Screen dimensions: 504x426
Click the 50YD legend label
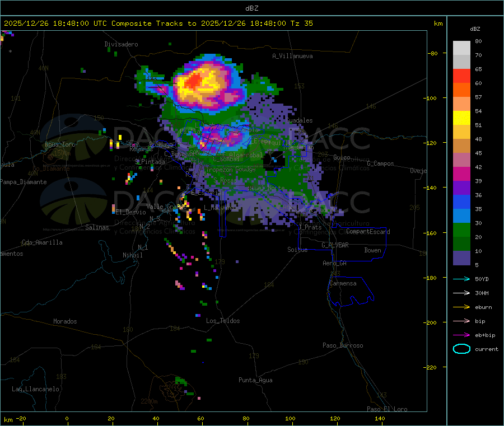click(482, 279)
